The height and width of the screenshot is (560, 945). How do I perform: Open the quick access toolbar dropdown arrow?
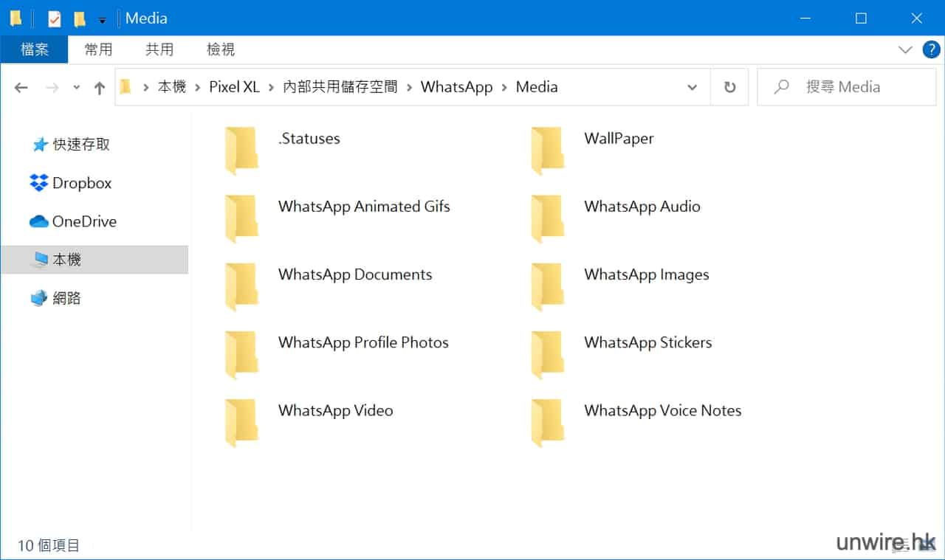[101, 18]
